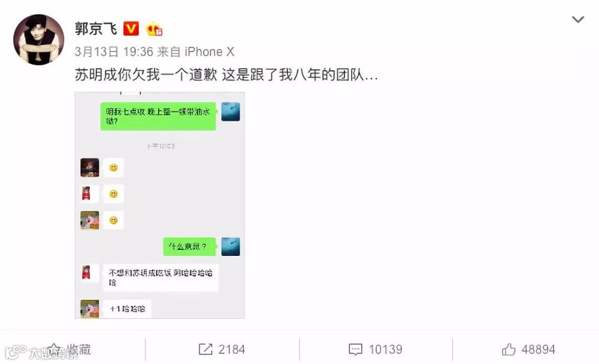This screenshot has height=364, width=599.
Task: Open 郭京飞's profile avatar
Action: tap(39, 39)
